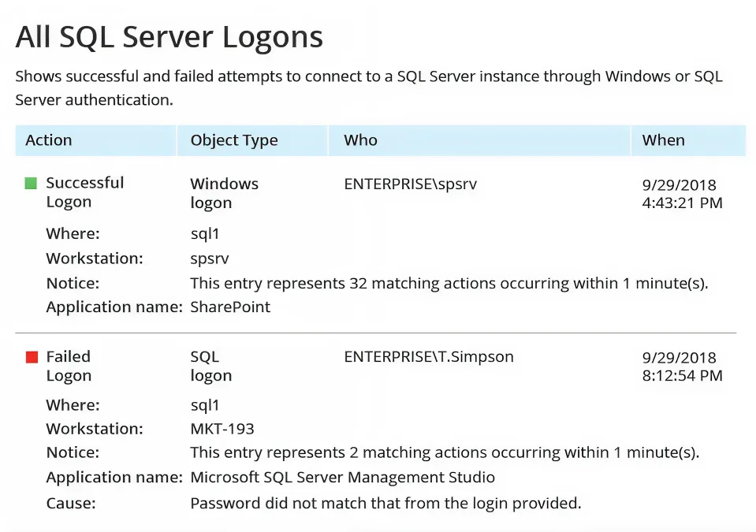The image size is (756, 532).
Task: Click the 4:43:21 PM timestamp
Action: pyautogui.click(x=682, y=203)
